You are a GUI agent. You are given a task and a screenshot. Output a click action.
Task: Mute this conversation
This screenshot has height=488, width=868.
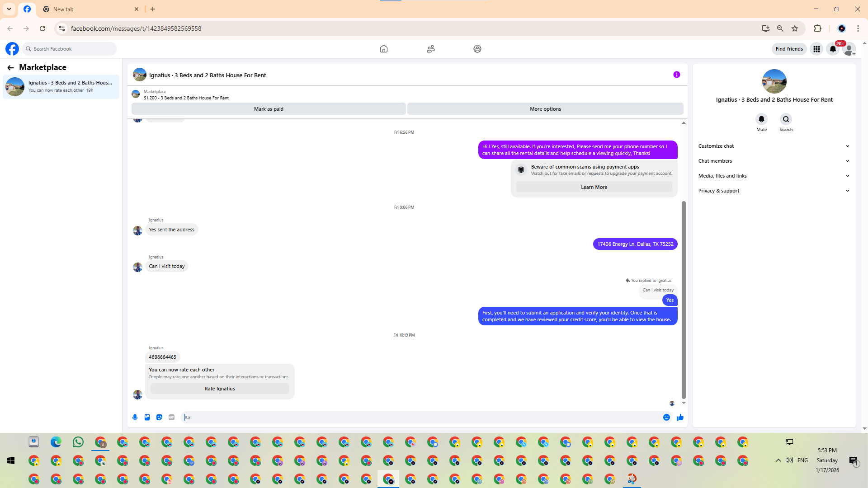pos(761,119)
